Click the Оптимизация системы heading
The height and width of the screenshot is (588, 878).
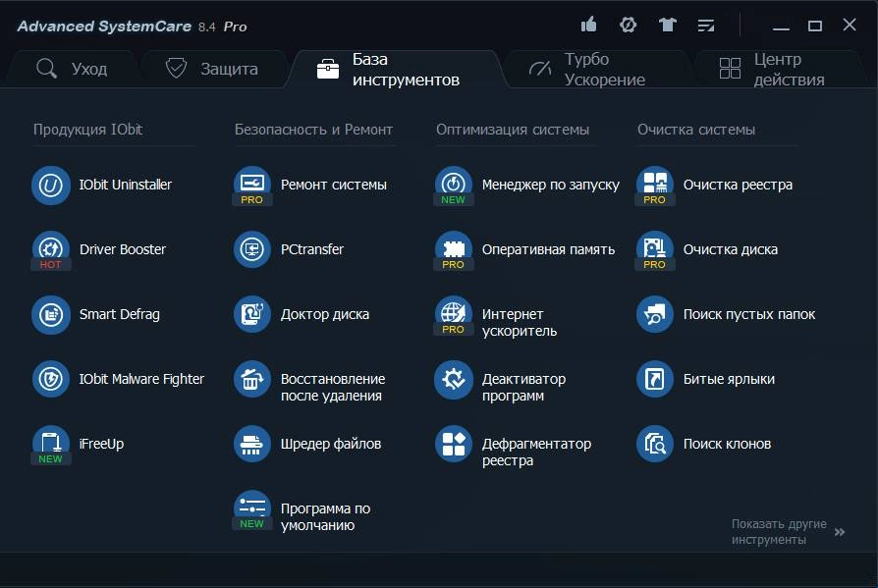[x=513, y=130]
